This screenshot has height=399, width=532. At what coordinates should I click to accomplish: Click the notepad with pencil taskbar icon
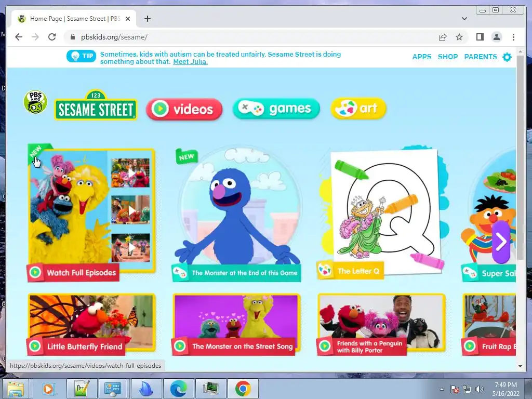coord(82,389)
